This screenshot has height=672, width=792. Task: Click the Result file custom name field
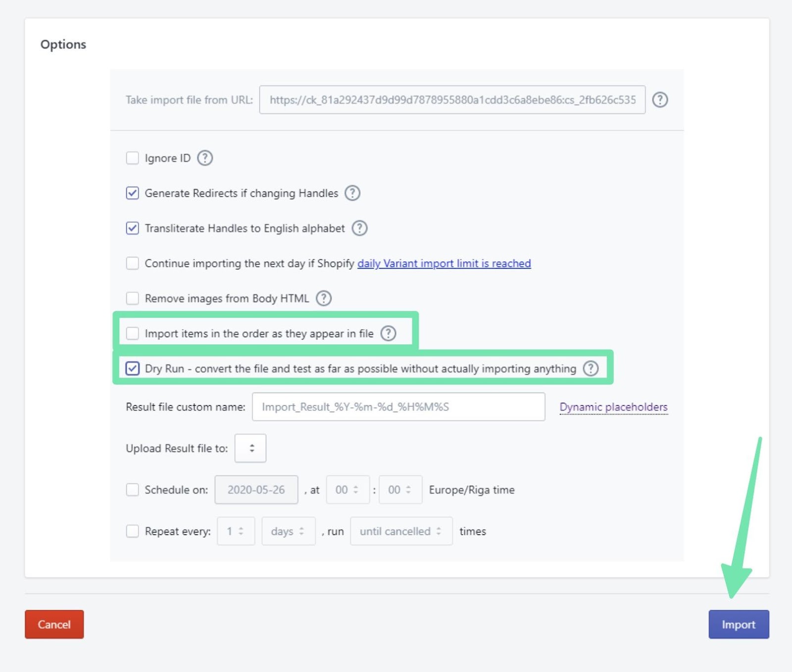[398, 407]
